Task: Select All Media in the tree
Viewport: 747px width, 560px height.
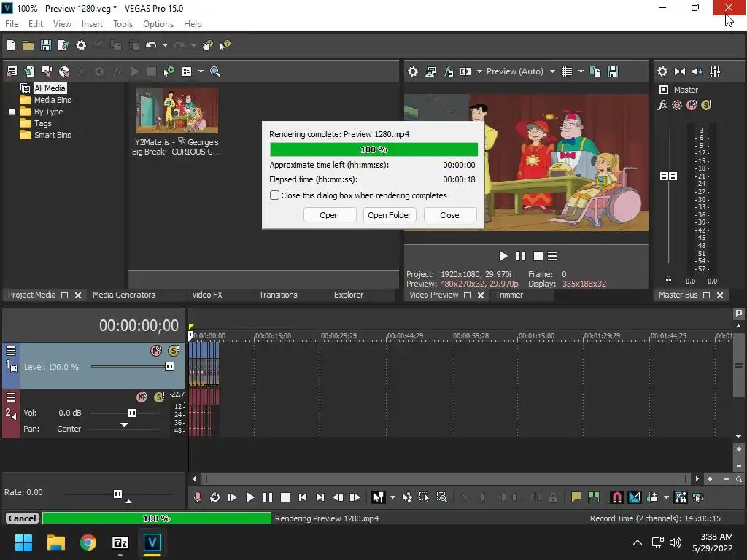Action: [x=50, y=88]
